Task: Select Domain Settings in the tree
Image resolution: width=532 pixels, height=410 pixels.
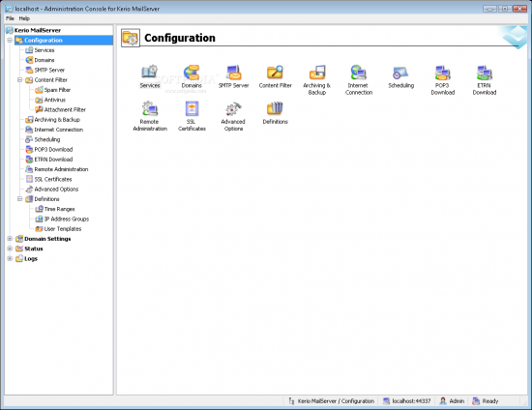Action: tap(47, 239)
